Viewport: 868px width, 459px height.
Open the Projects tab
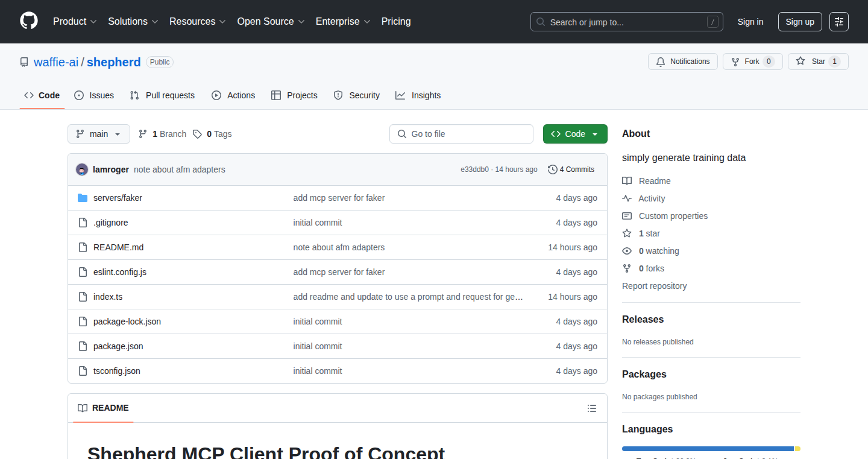[295, 95]
